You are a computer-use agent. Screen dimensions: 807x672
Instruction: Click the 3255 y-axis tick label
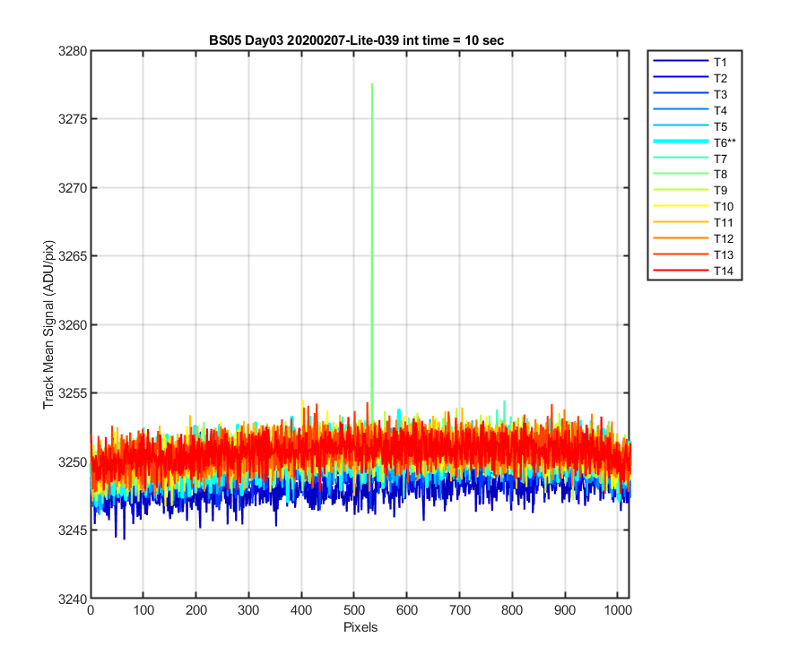click(73, 392)
